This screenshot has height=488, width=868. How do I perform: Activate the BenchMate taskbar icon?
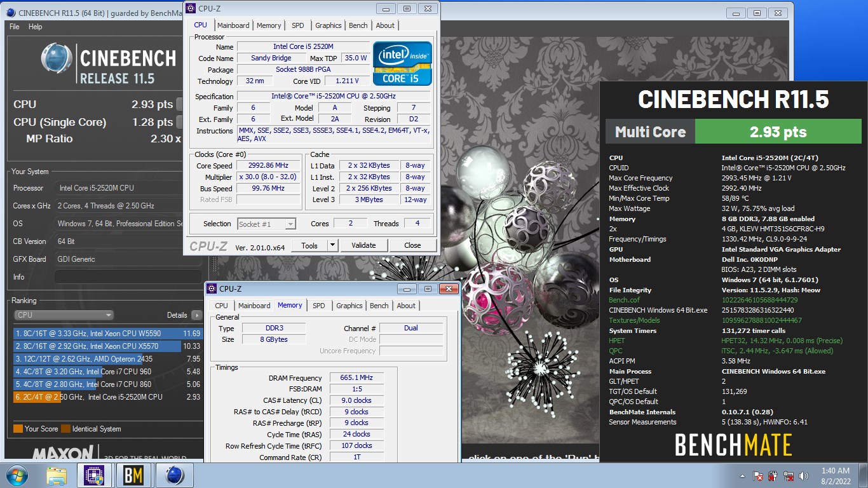pos(133,475)
